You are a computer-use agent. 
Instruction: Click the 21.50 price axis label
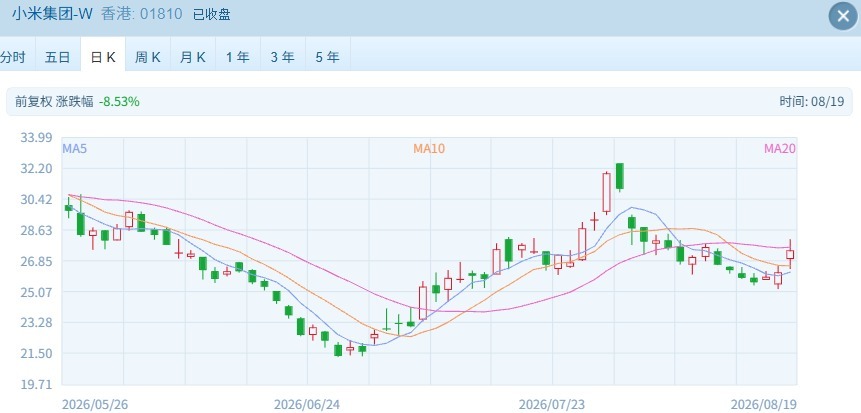point(36,353)
